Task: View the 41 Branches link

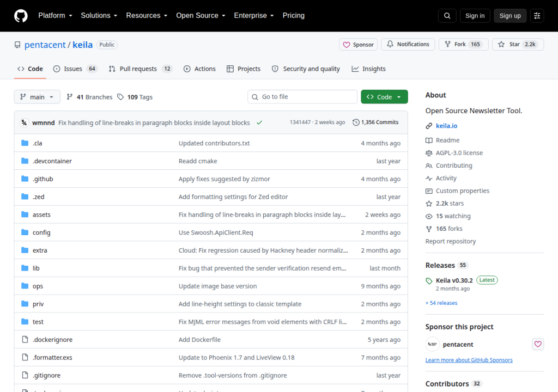Action: pyautogui.click(x=90, y=97)
